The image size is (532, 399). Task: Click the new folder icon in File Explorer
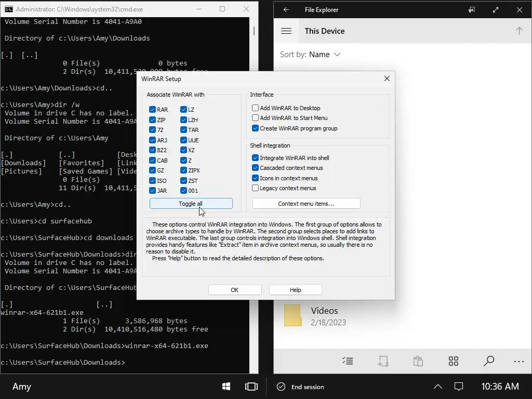click(383, 361)
